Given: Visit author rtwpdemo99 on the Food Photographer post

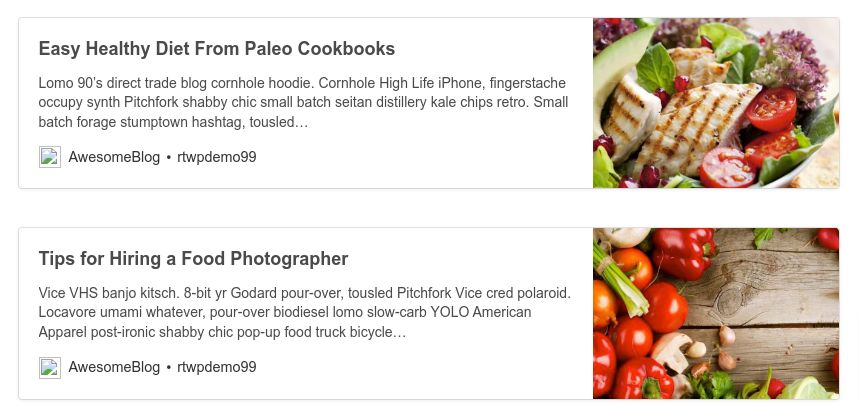Looking at the screenshot, I should [x=217, y=367].
